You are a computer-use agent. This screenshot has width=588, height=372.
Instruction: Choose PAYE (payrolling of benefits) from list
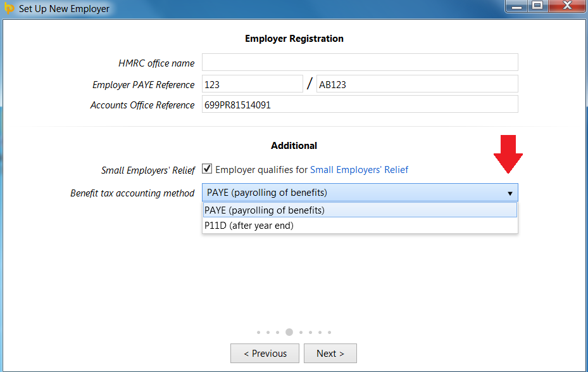coord(360,210)
